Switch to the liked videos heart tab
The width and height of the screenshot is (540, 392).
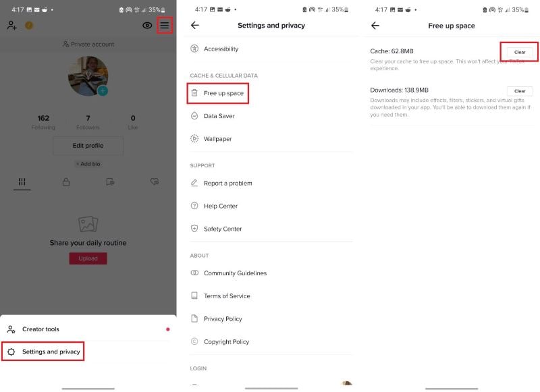pyautogui.click(x=155, y=181)
